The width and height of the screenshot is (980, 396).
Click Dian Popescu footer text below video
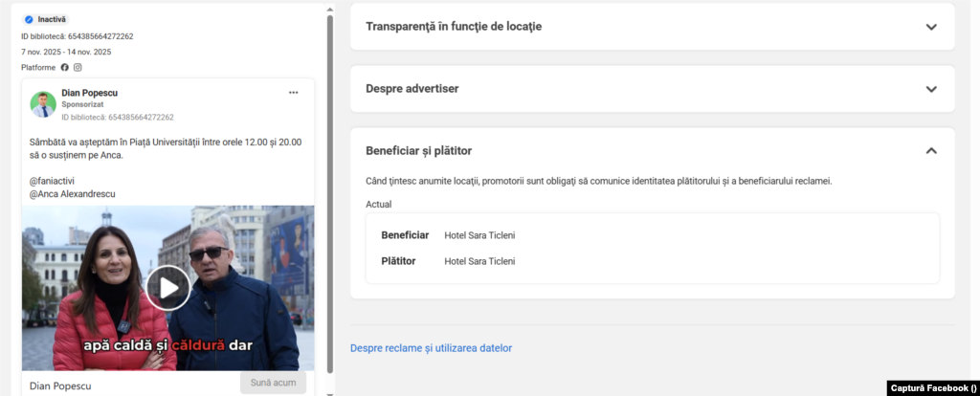coord(59,385)
